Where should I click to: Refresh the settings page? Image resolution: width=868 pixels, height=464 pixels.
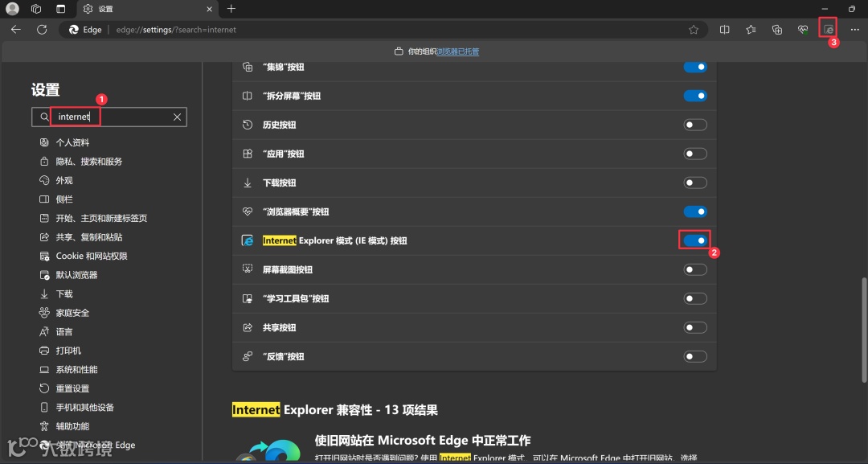tap(42, 30)
